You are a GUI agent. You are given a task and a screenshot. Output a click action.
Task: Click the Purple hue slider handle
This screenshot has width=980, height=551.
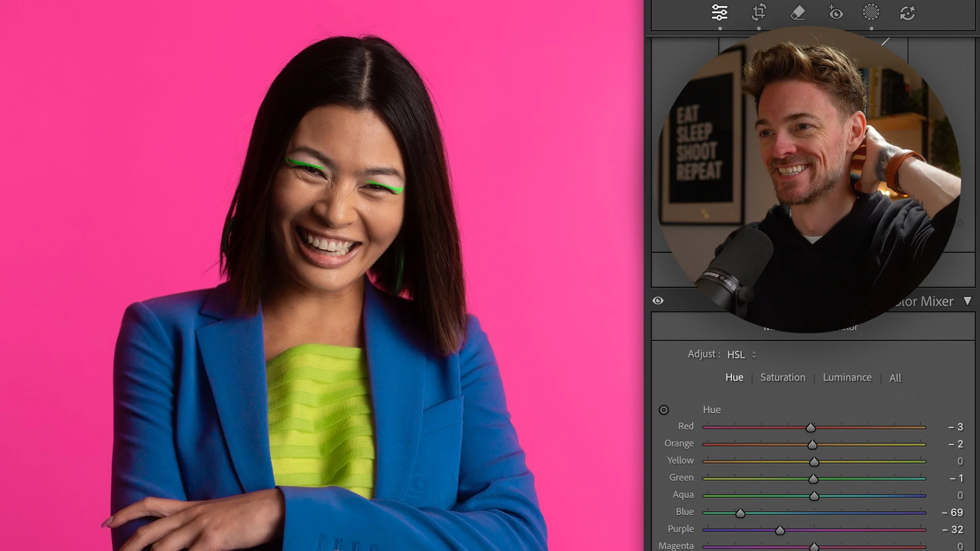[x=780, y=530]
